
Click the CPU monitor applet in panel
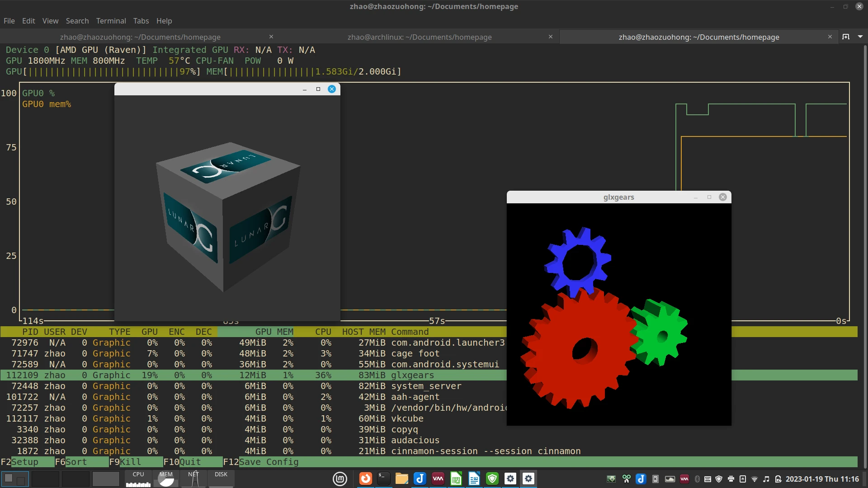pos(138,479)
